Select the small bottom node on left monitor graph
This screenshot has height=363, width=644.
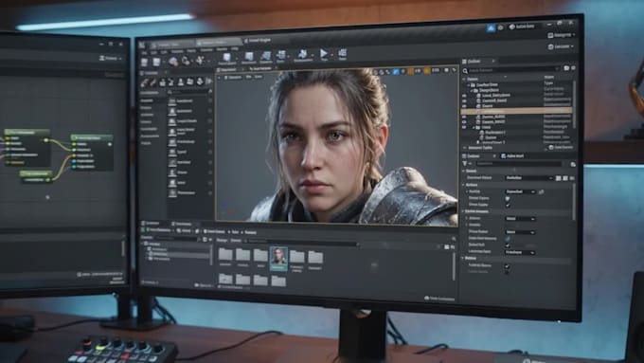click(x=36, y=176)
